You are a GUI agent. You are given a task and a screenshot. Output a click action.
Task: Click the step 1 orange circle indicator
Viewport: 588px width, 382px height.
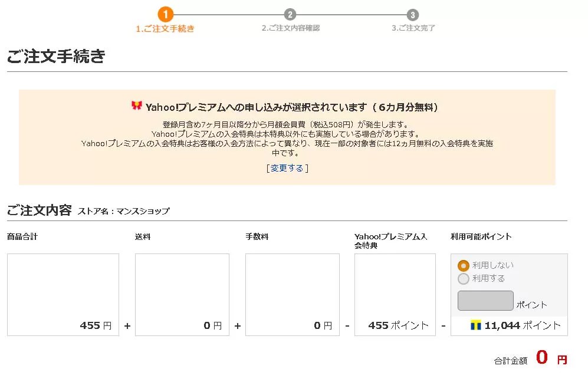(165, 15)
